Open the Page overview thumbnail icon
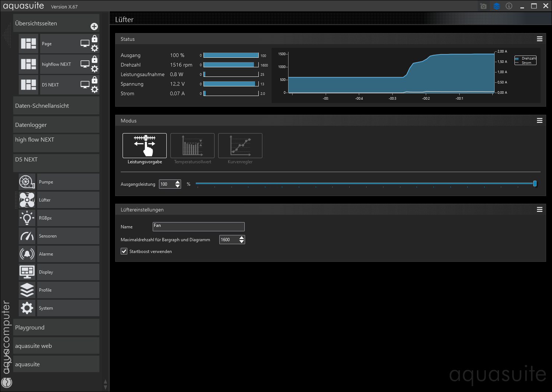The width and height of the screenshot is (552, 392). (28, 43)
